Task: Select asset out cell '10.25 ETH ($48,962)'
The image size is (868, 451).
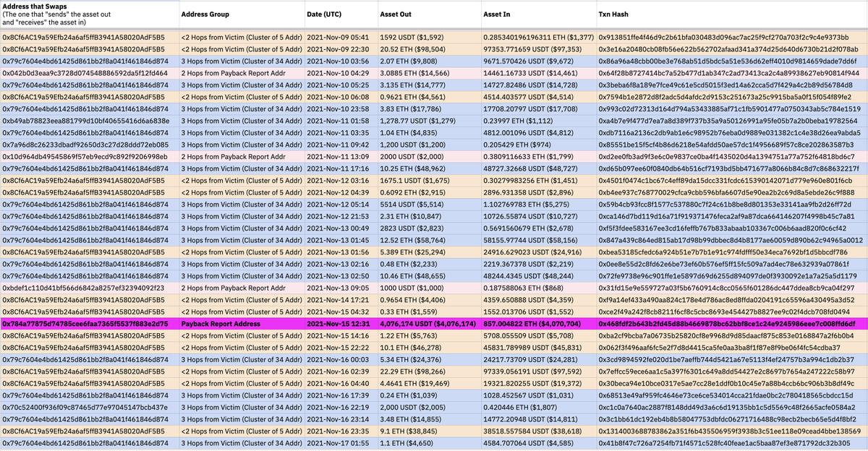Action: point(428,168)
